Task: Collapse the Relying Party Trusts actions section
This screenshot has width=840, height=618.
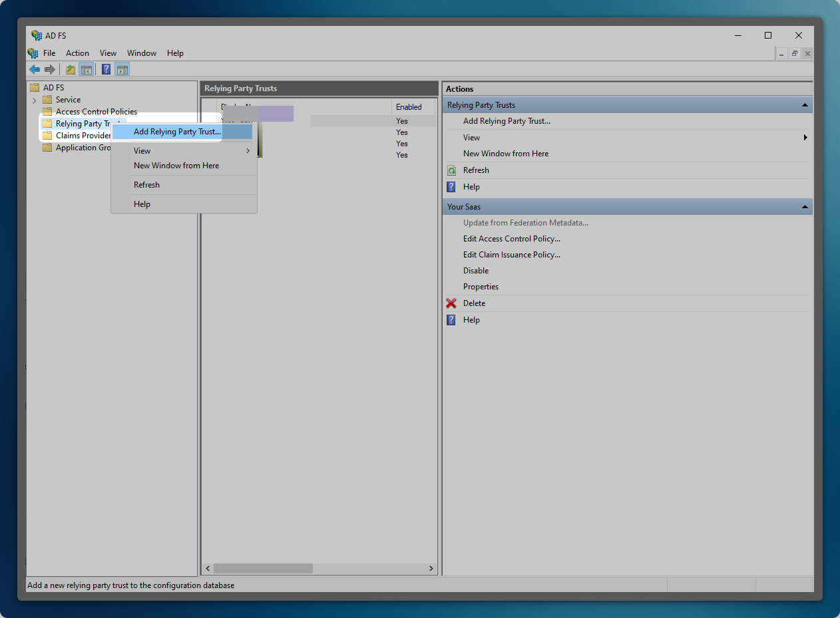Action: click(x=805, y=105)
